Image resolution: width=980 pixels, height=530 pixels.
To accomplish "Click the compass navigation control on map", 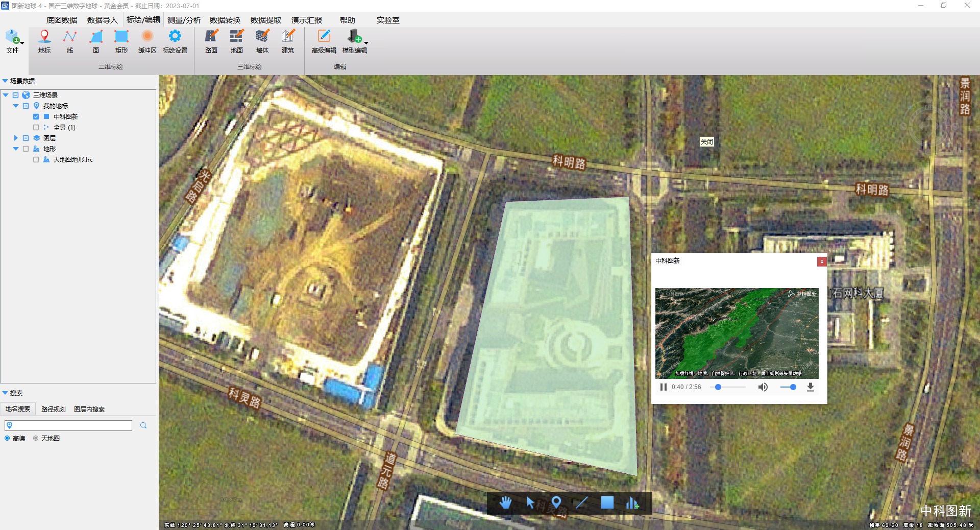I will 930,125.
